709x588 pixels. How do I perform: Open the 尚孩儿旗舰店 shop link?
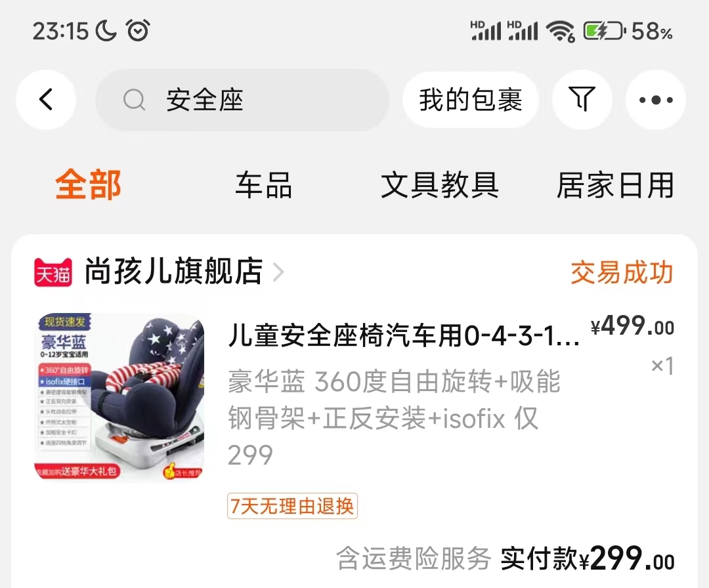[x=173, y=272]
